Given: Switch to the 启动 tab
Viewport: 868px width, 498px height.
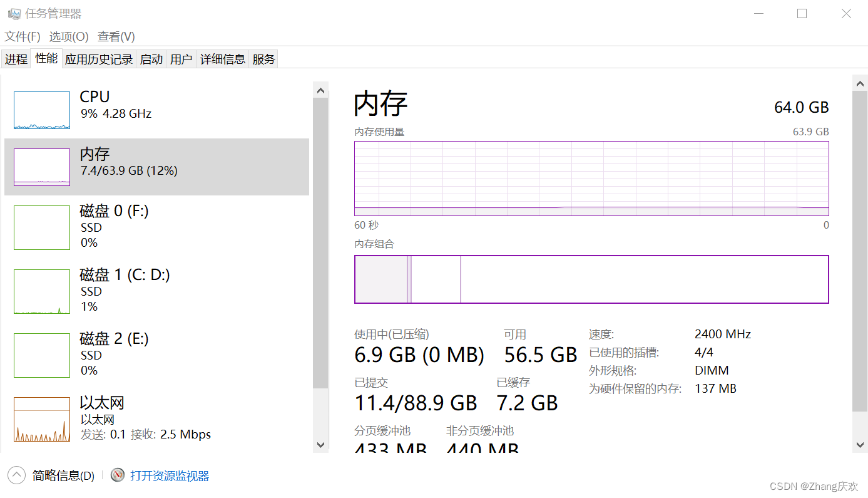Looking at the screenshot, I should (x=151, y=59).
